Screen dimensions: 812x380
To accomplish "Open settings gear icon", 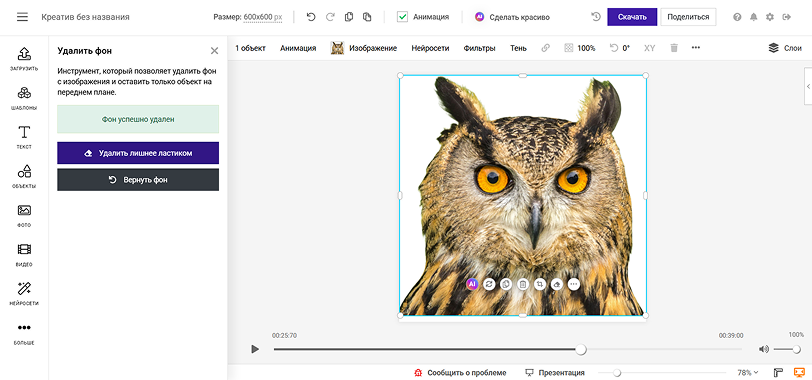I will (770, 17).
